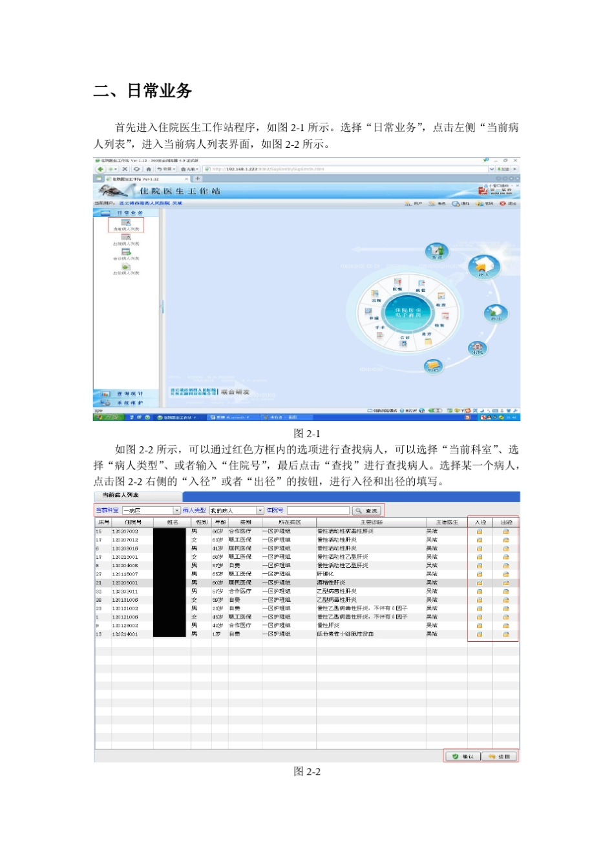Expand the 日常业务 sidebar section
This screenshot has width=614, height=868.
click(x=127, y=212)
